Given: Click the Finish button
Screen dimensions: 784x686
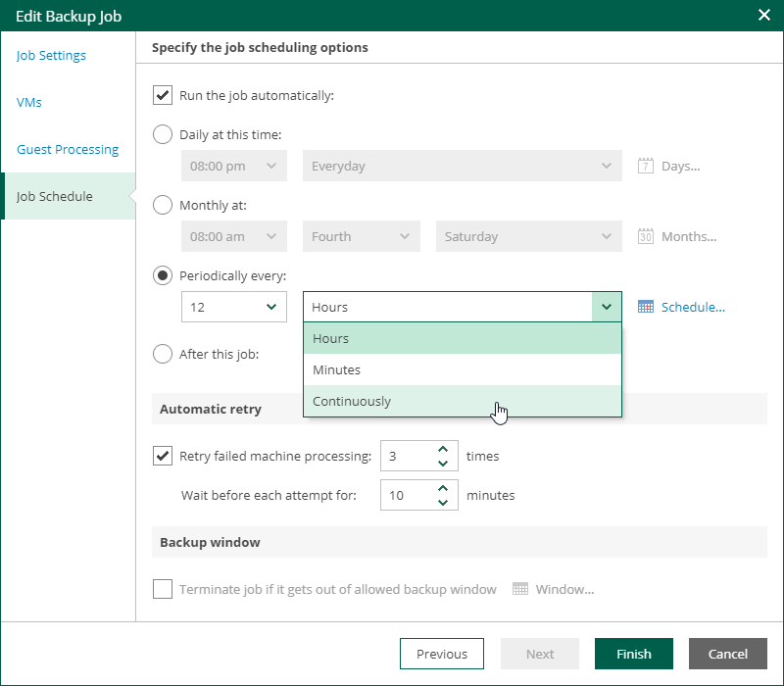Looking at the screenshot, I should pyautogui.click(x=634, y=654).
